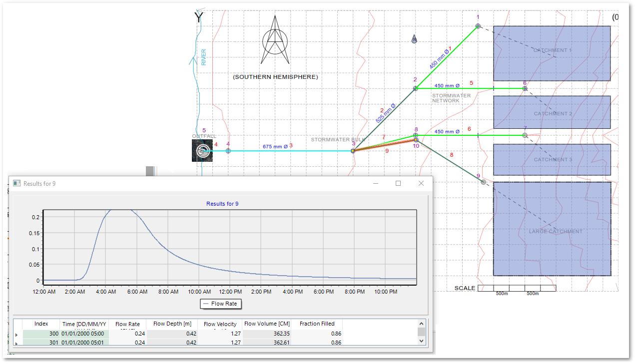Select the Catchment 3 polygon
The height and width of the screenshot is (364, 635).
click(x=552, y=160)
